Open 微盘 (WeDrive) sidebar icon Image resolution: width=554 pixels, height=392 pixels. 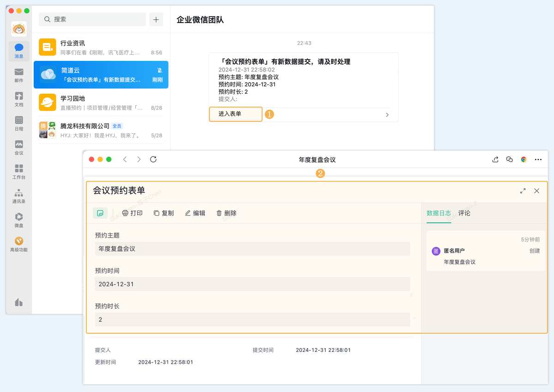pyautogui.click(x=19, y=220)
